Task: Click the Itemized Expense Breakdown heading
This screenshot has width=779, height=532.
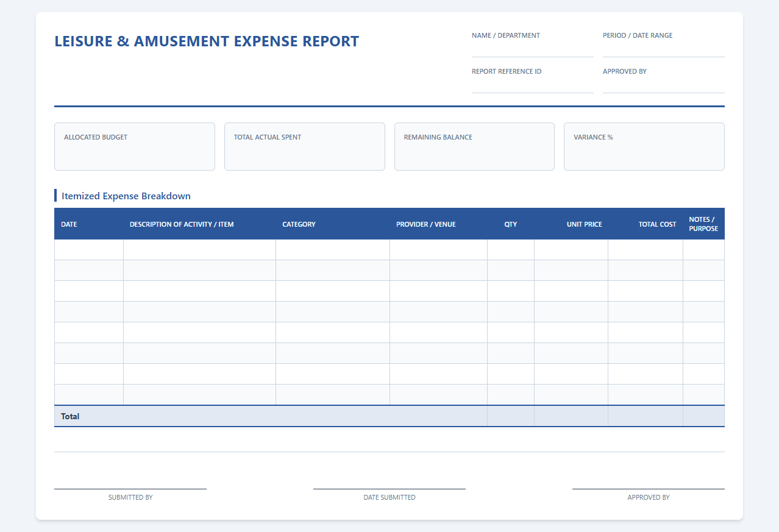Action: (126, 196)
